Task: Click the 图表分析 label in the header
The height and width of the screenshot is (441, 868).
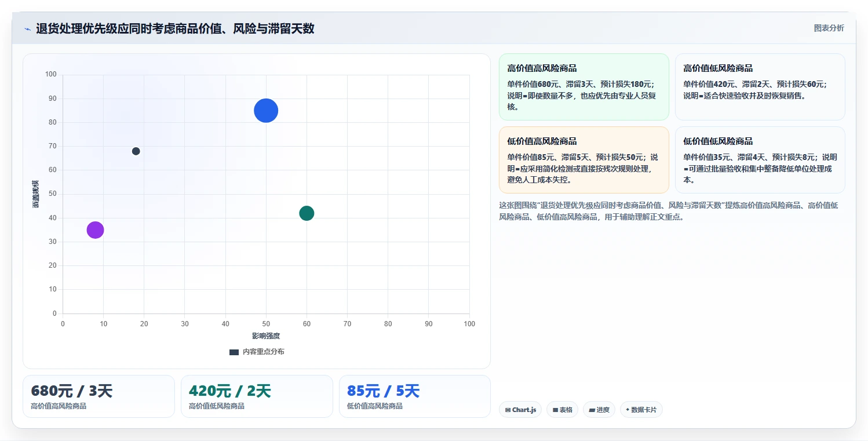Action: tap(829, 28)
